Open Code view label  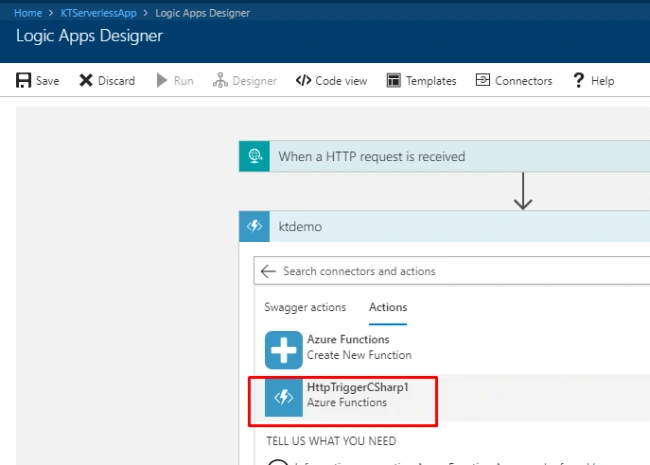pyautogui.click(x=341, y=81)
